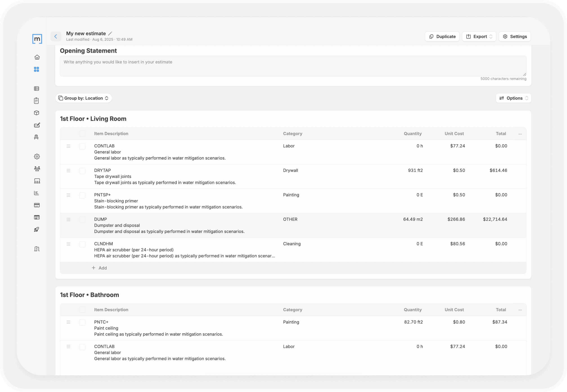Click the sidebar settings gear icon
The width and height of the screenshot is (567, 392).
(37, 156)
